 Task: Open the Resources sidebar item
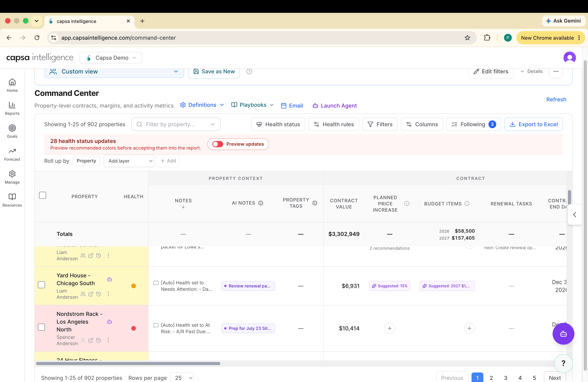(x=12, y=200)
